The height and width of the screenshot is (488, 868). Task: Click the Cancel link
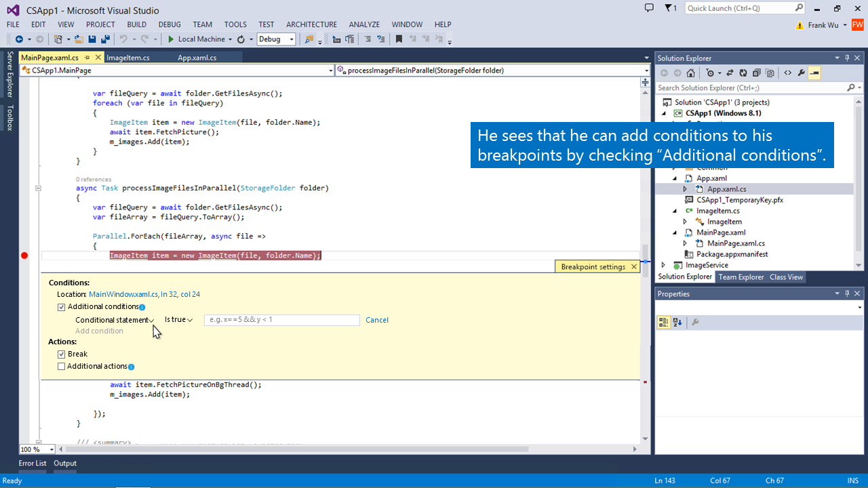[377, 320]
